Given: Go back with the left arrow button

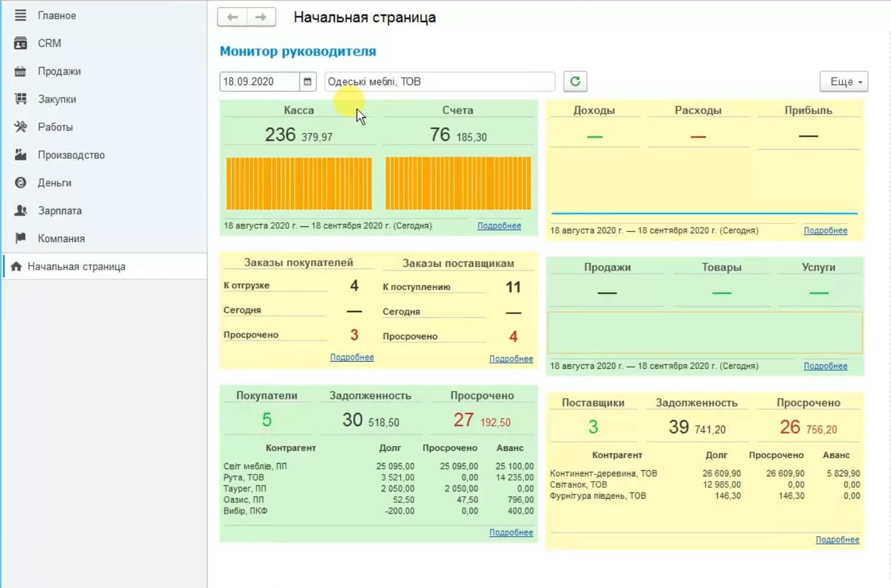Looking at the screenshot, I should [x=232, y=17].
